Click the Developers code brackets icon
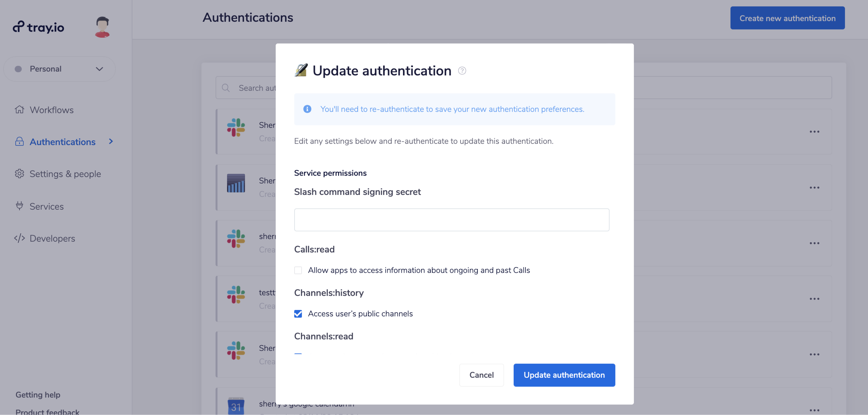Image resolution: width=868 pixels, height=415 pixels. [x=19, y=238]
